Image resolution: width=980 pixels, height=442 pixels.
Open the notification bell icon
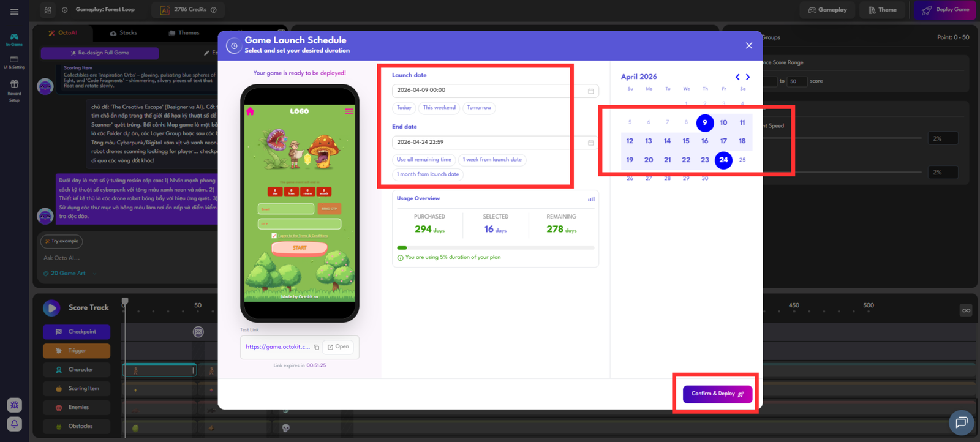click(x=15, y=424)
